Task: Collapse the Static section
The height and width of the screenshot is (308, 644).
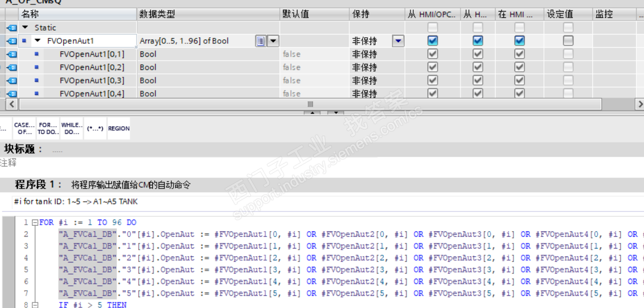Action: point(26,27)
